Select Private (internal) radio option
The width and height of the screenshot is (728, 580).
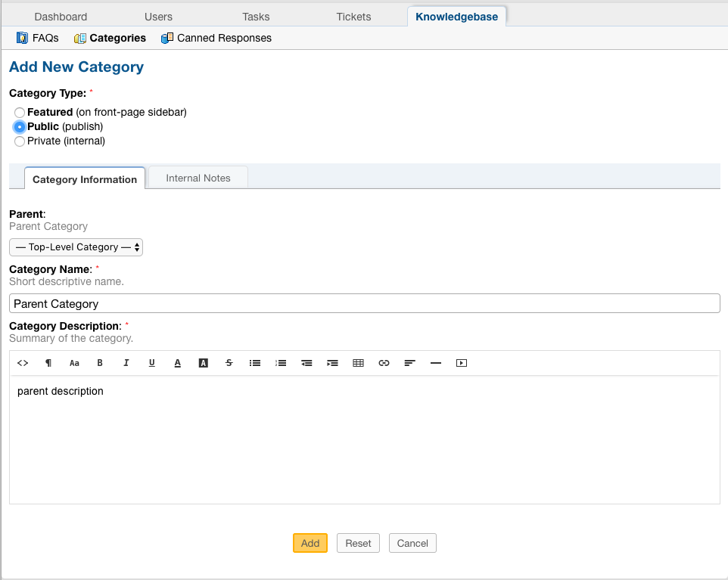pos(20,141)
